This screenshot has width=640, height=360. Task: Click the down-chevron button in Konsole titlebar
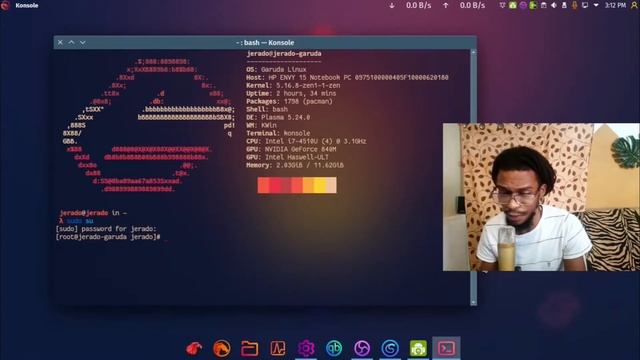(82, 42)
